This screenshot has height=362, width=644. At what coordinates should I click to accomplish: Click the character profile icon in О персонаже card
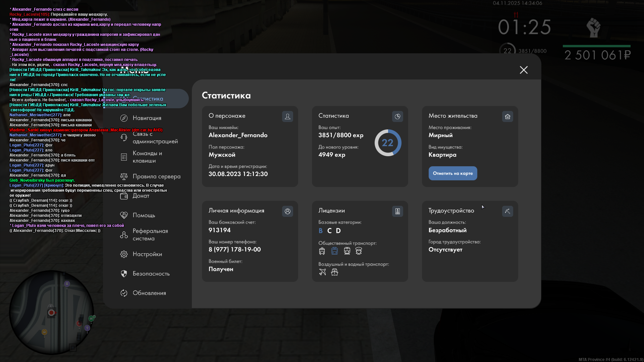click(x=287, y=116)
